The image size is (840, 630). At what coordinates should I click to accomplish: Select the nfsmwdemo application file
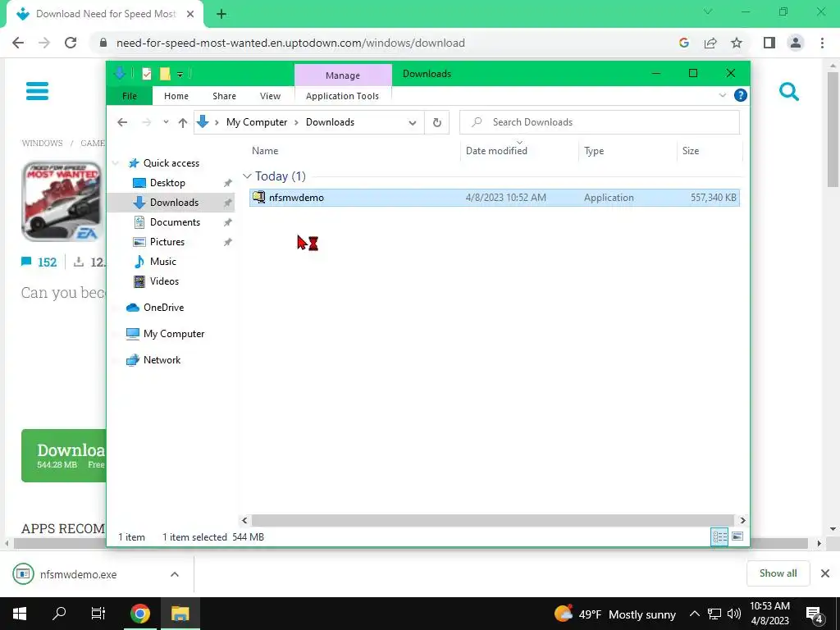point(495,197)
